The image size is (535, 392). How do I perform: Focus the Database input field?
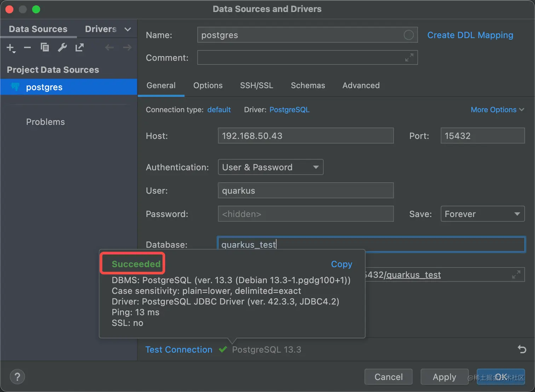pyautogui.click(x=371, y=244)
